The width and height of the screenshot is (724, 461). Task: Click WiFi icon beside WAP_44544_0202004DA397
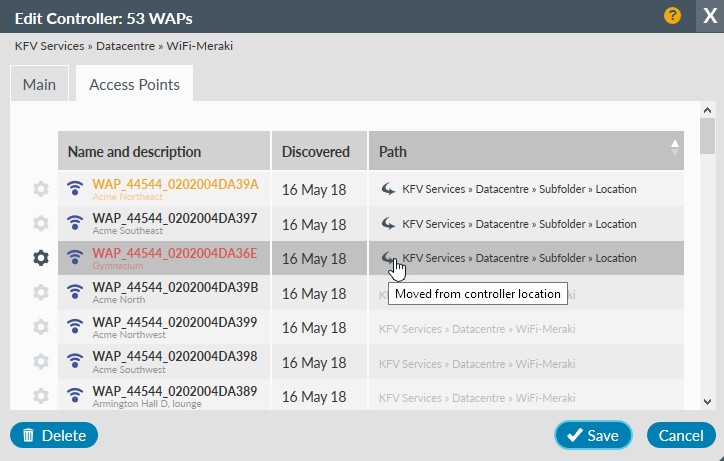pyautogui.click(x=75, y=223)
